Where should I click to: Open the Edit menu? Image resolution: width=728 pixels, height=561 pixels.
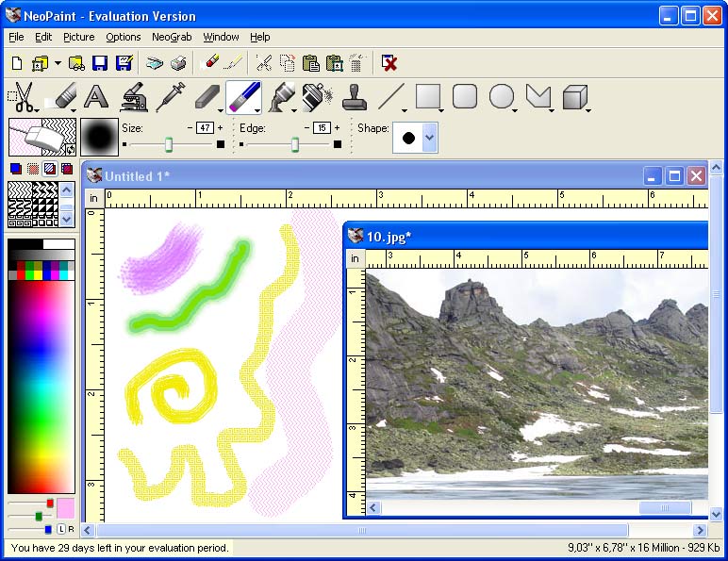[x=43, y=37]
